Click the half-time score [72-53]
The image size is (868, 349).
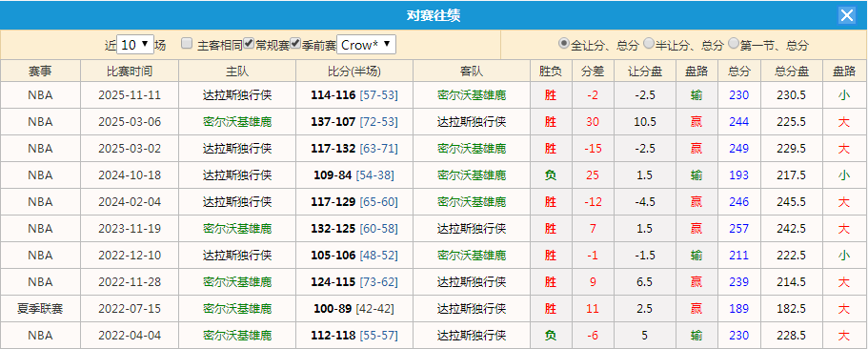[x=378, y=122]
